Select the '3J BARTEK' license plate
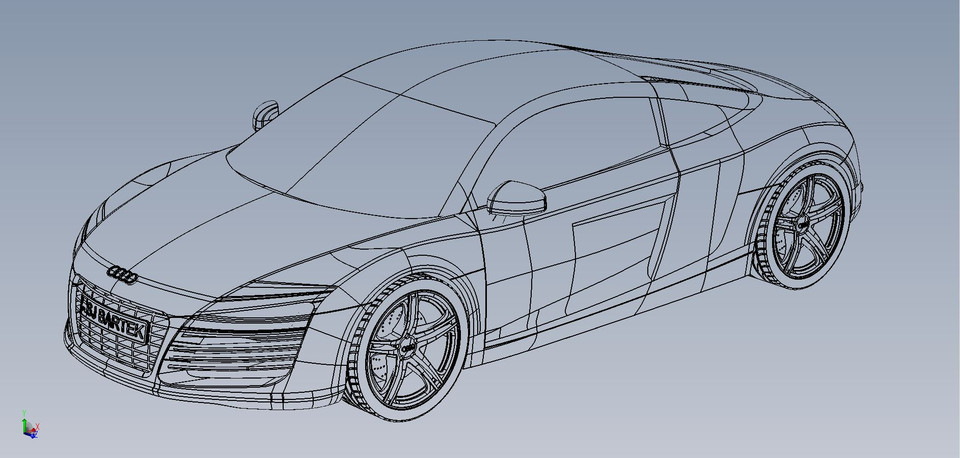This screenshot has height=458, width=960. coord(114,321)
